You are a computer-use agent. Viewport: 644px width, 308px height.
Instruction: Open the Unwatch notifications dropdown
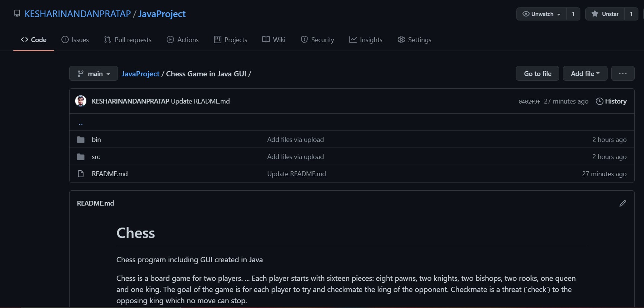[x=541, y=14]
